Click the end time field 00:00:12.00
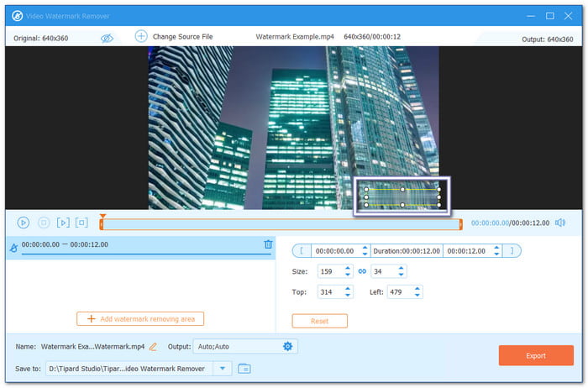 (466, 251)
